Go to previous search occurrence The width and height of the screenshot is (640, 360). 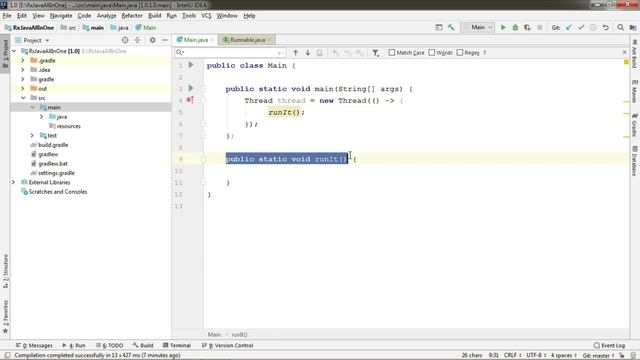tap(296, 53)
